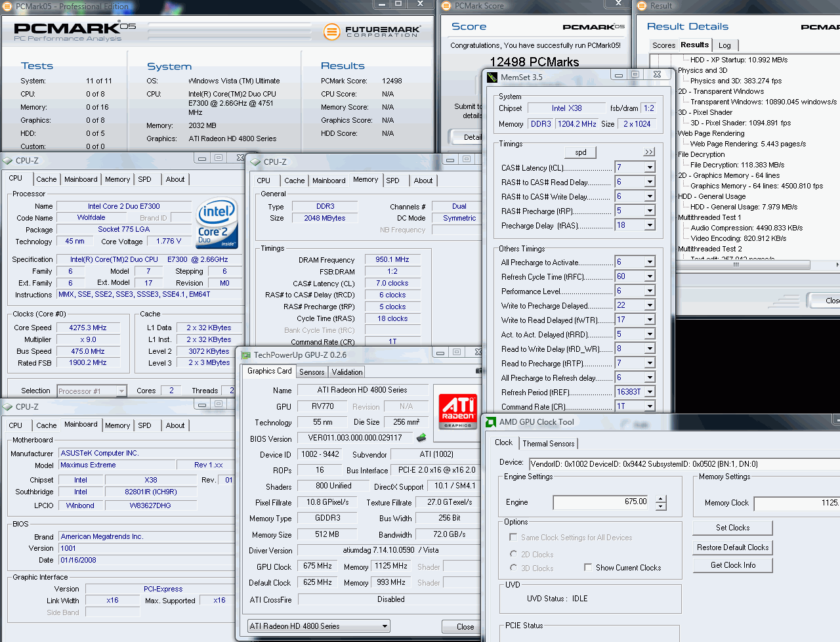Screen dimensions: 840x642
Task: Open About tab in top-left CPU-Z window
Action: coord(175,179)
